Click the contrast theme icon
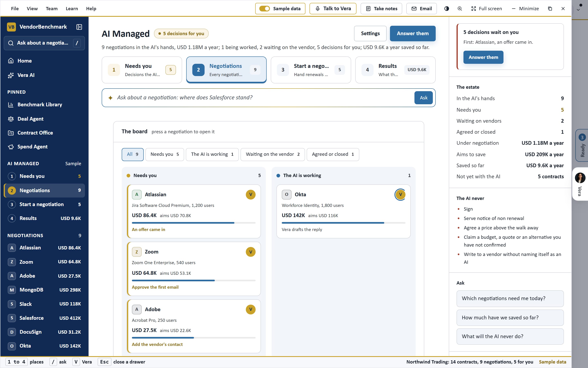588x368 pixels. [x=447, y=9]
